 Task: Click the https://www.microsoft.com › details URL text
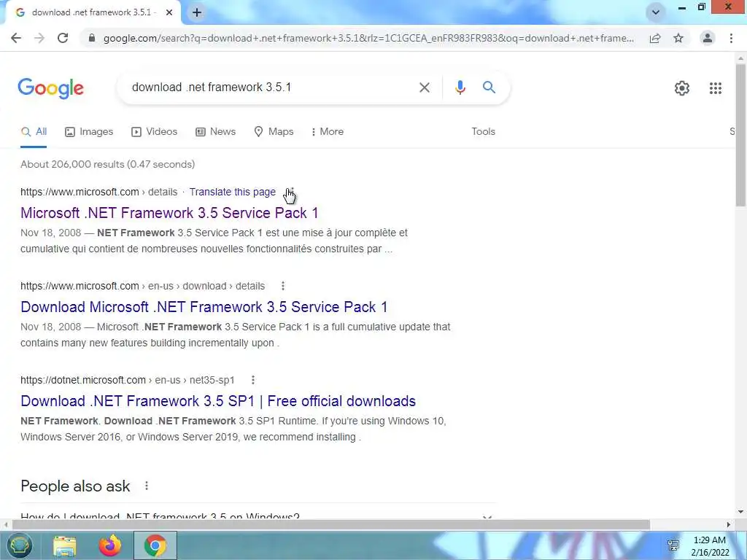[98, 192]
